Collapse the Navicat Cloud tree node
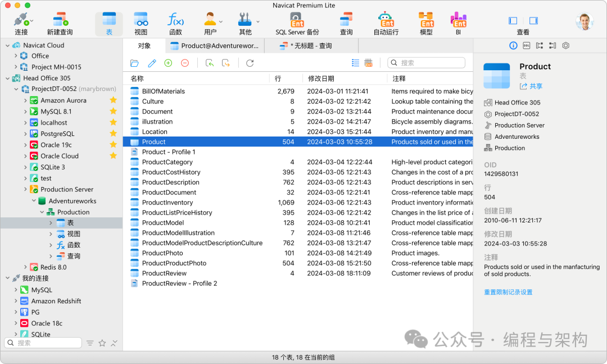 click(x=7, y=46)
